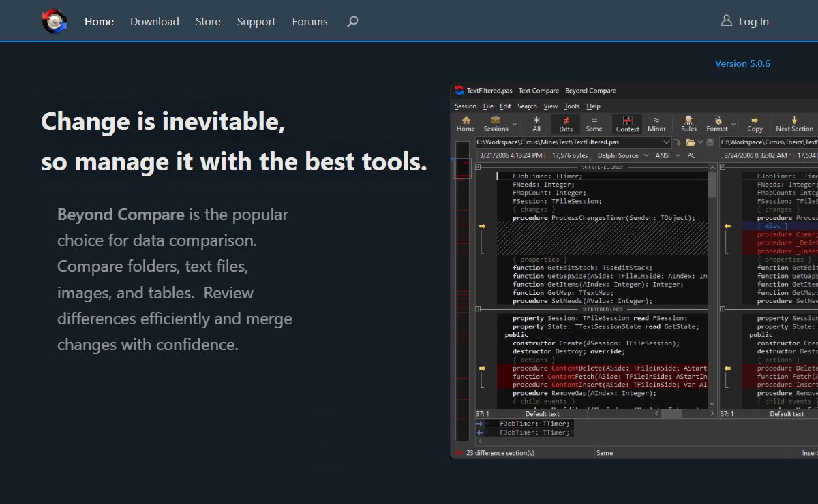Click the left pane vertical scrollbar thumb
The width and height of the screenshot is (818, 504).
click(712, 184)
